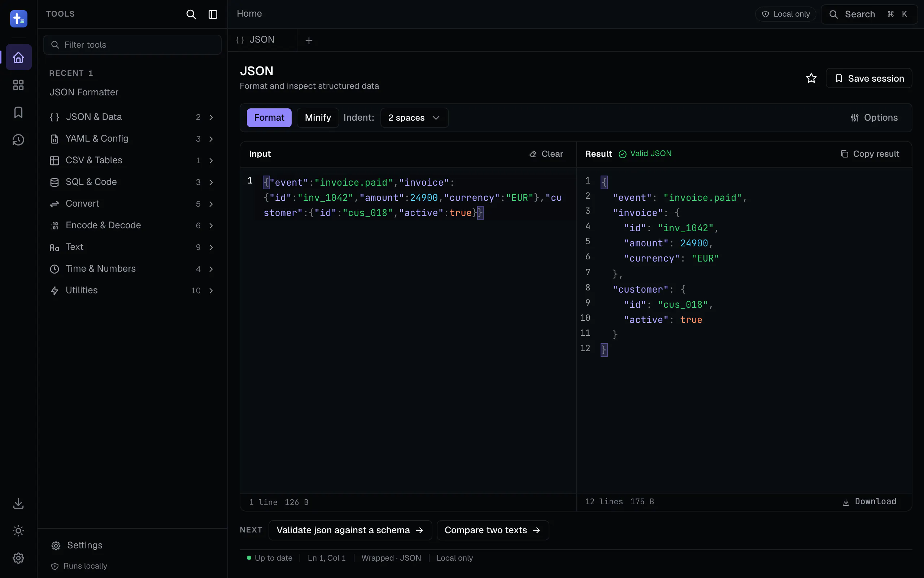
Task: Open the gear icon in left rail
Action: tap(18, 558)
